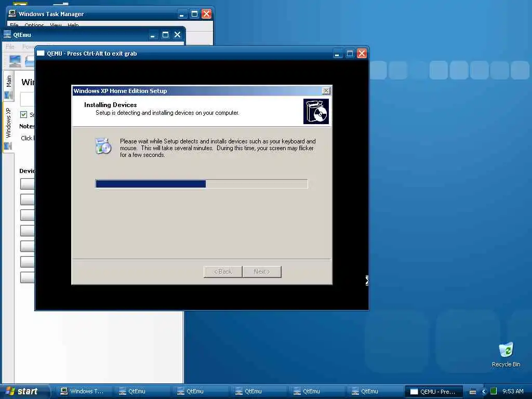This screenshot has height=399, width=532.
Task: Click the taskbar clock showing 9:53 AM
Action: (x=513, y=392)
